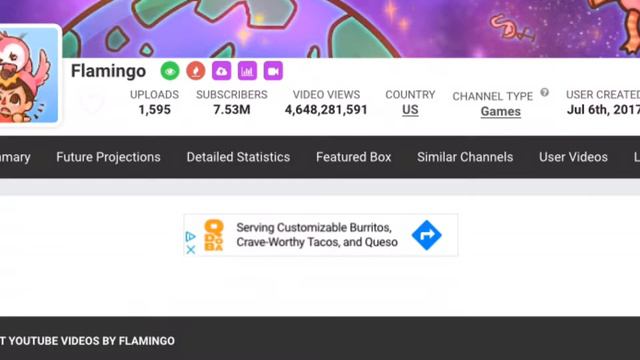The width and height of the screenshot is (640, 360).
Task: Click the AdChoices triangle icon on ad
Action: tap(190, 236)
